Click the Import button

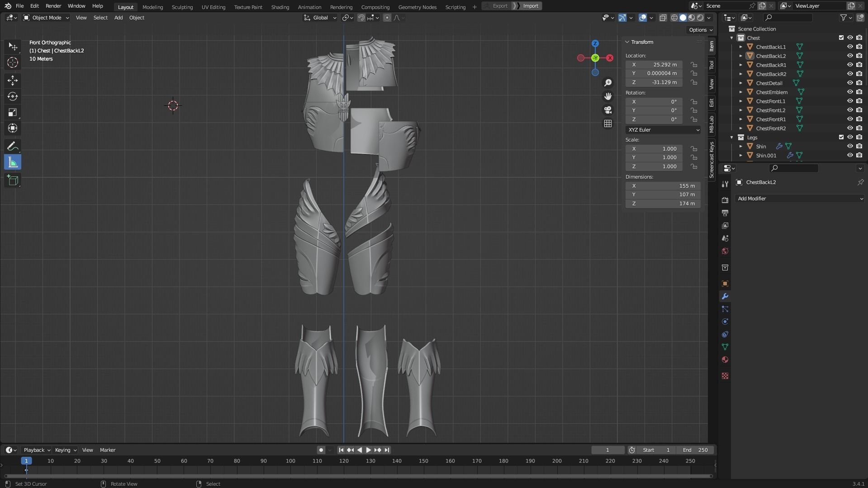coord(530,6)
